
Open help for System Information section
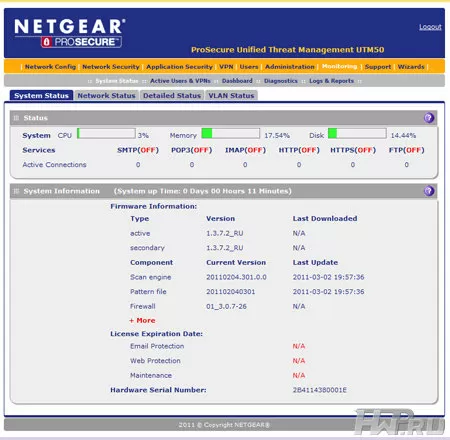coord(429,191)
